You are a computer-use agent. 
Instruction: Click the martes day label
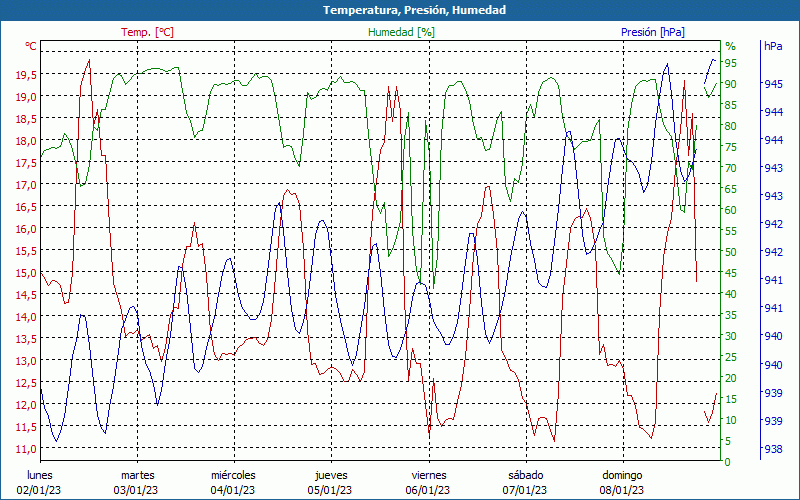137,475
